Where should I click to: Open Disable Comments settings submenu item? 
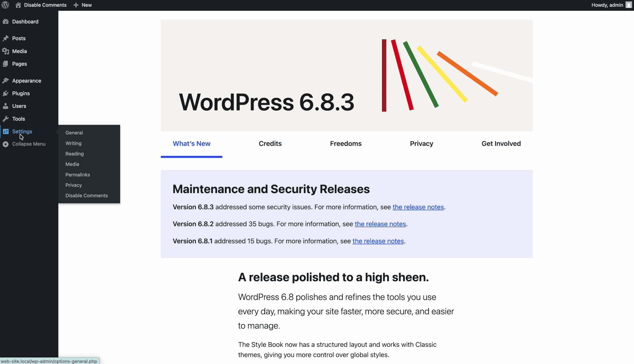87,196
